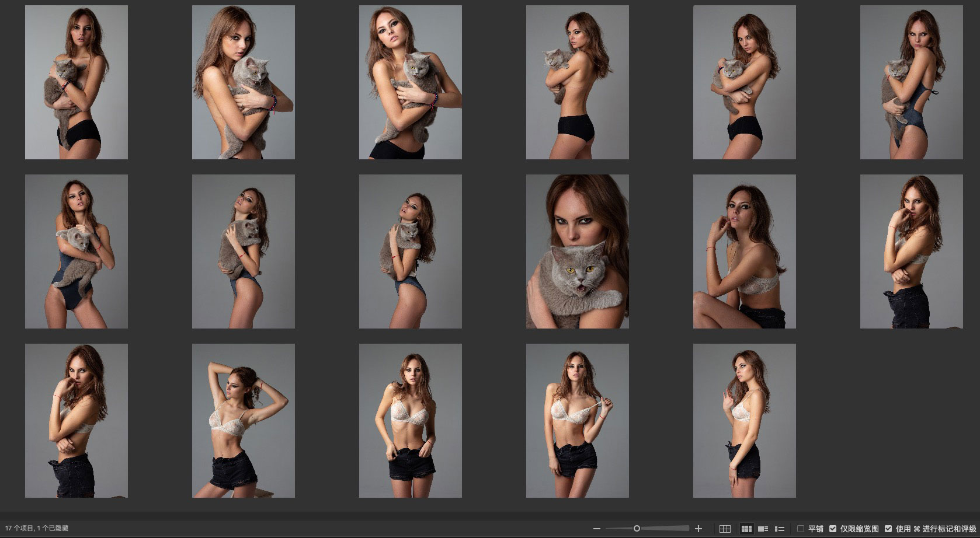Select the first thumbnail in the bottom row
Viewport: 980px width, 538px height.
pos(77,421)
